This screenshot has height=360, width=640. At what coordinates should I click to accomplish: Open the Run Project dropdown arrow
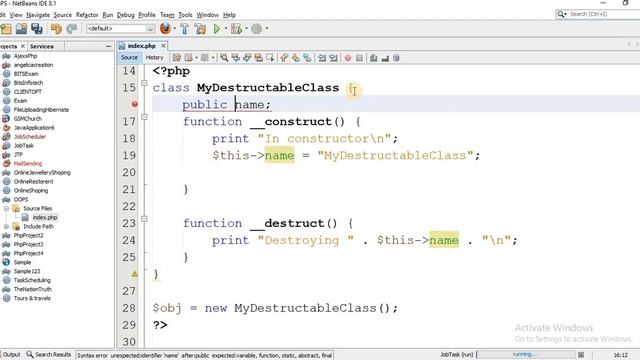tap(225, 29)
